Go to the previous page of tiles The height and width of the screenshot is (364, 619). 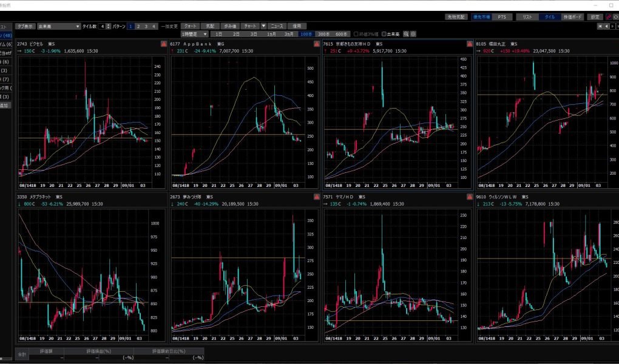[x=607, y=27]
